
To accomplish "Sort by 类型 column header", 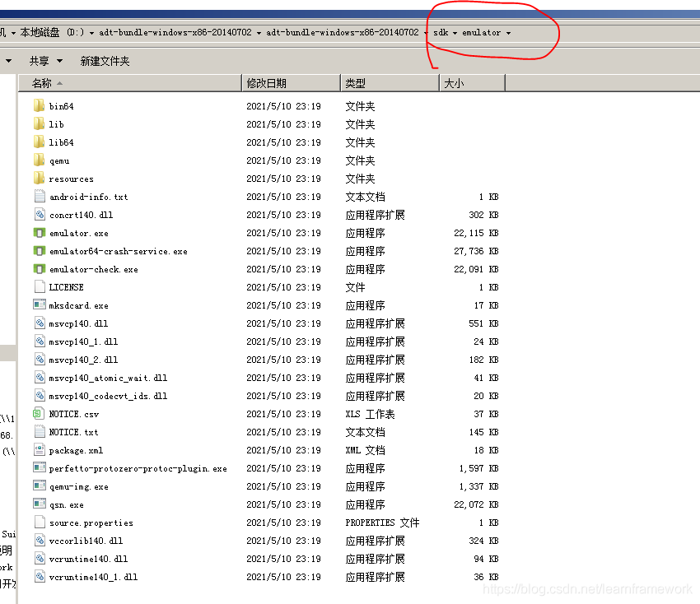I will (x=390, y=83).
